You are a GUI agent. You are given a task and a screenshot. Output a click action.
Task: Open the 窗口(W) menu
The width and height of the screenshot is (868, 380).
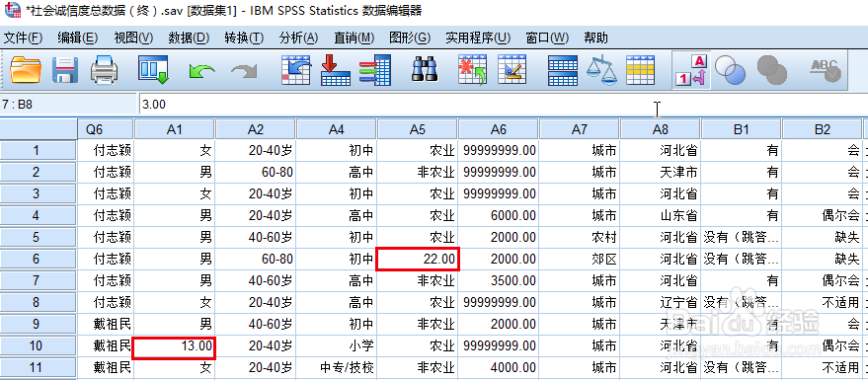(x=547, y=38)
